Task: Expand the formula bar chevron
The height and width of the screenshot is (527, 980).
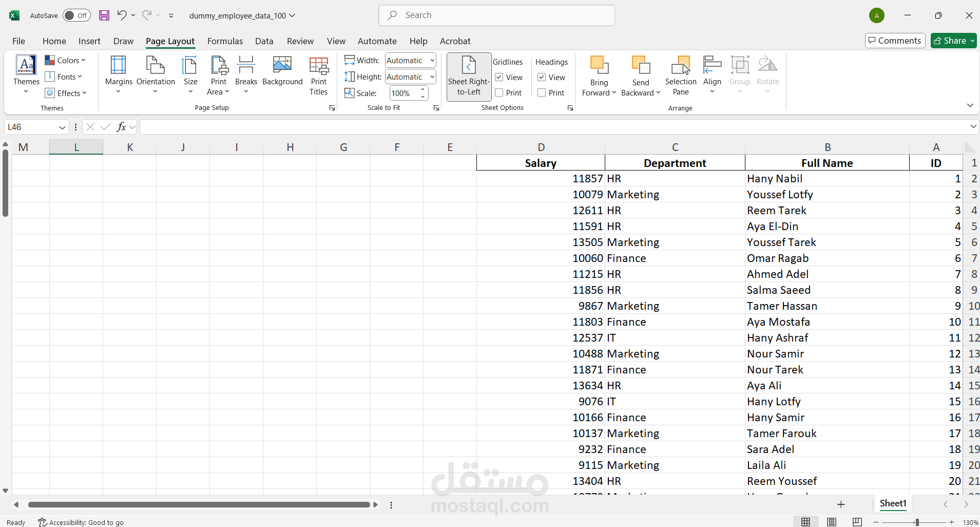Action: (973, 126)
